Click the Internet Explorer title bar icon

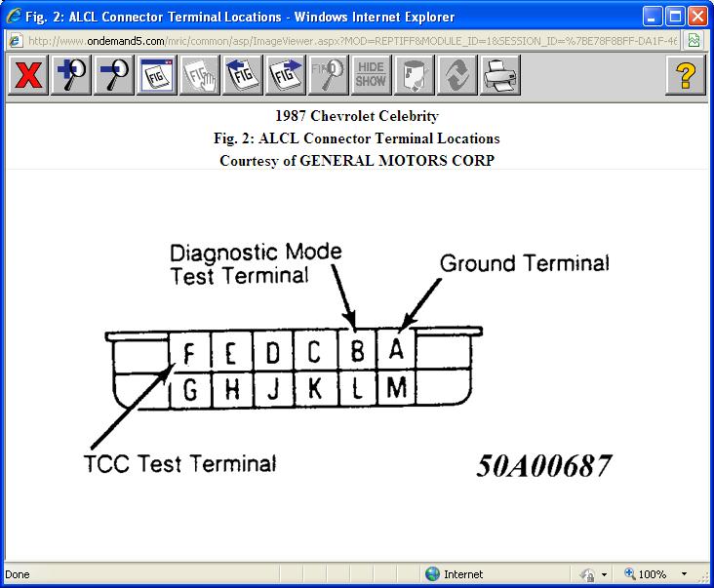tap(14, 16)
